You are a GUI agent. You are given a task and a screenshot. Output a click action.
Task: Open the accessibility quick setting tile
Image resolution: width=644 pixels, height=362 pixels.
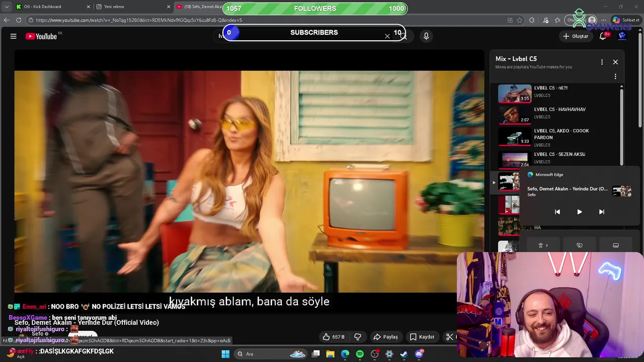pos(543,245)
